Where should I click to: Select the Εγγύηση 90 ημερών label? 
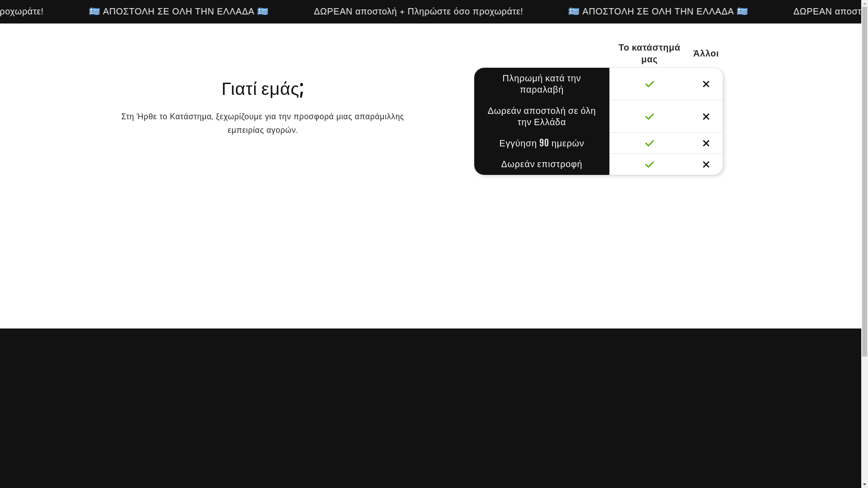point(542,143)
